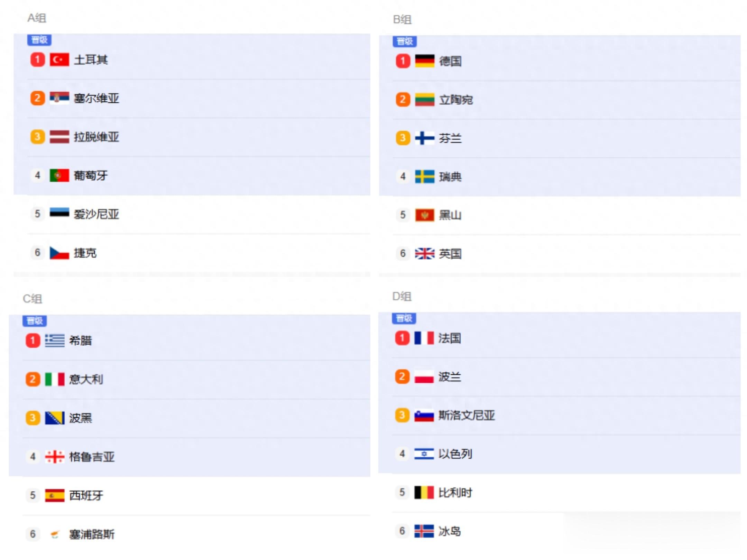The width and height of the screenshot is (747, 560).
Task: Click the D组 group header
Action: [x=402, y=296]
